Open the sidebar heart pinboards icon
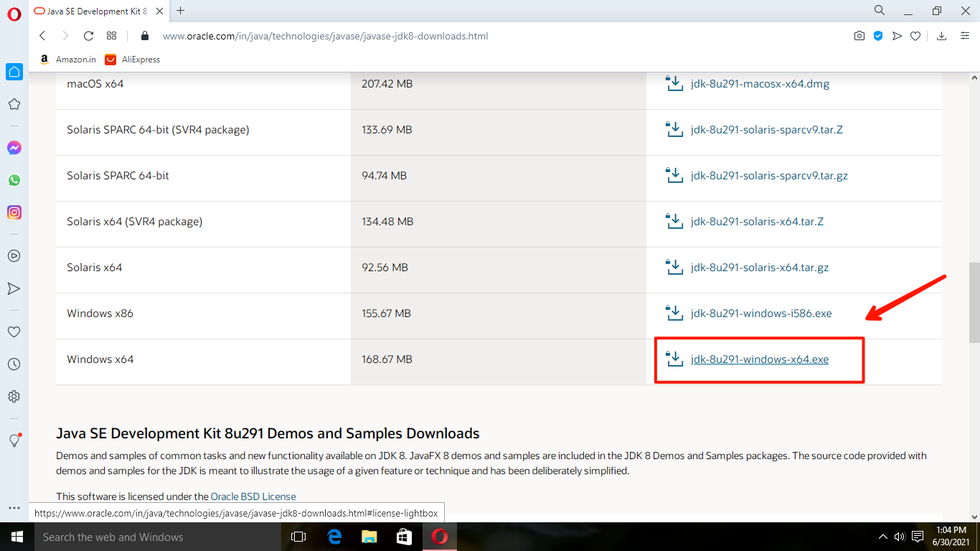980x551 pixels. (14, 332)
